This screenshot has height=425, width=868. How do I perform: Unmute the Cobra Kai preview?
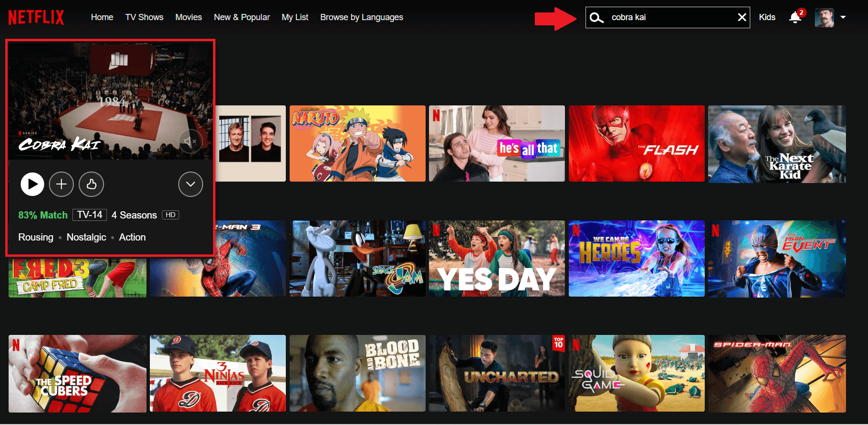191,141
